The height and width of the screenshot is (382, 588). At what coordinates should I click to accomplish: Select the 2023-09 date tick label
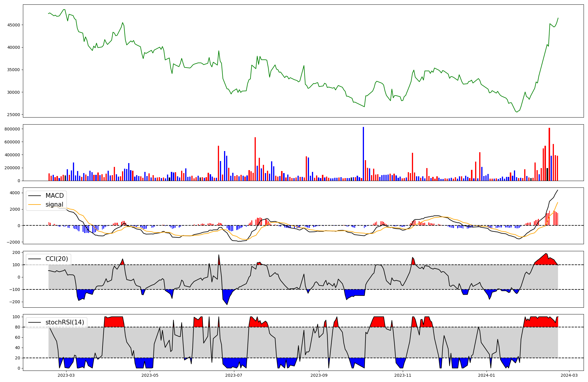(x=319, y=375)
